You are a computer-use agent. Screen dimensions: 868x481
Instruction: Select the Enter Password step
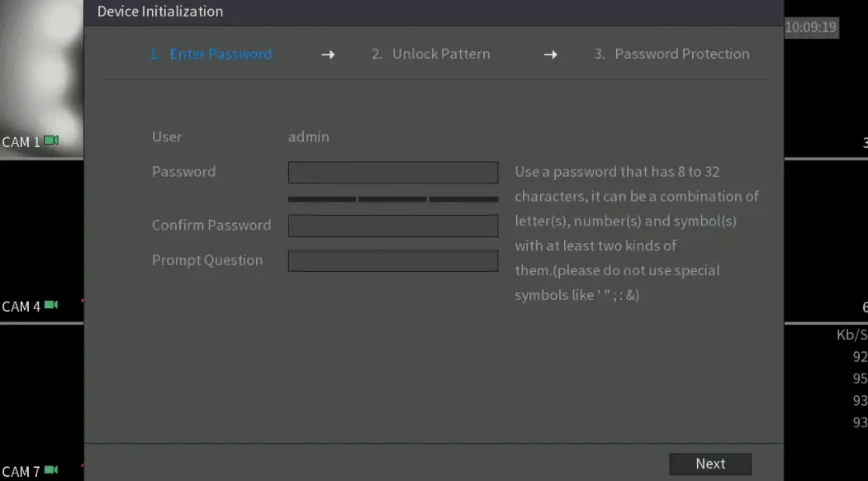211,55
